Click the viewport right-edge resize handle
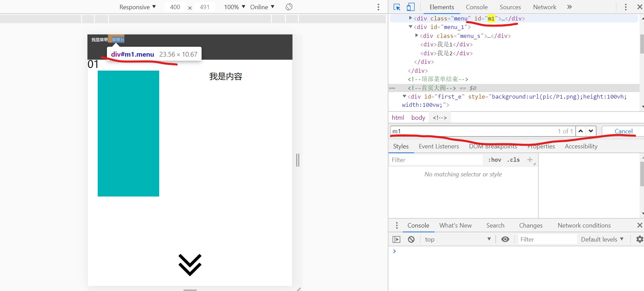644x291 pixels. [298, 160]
